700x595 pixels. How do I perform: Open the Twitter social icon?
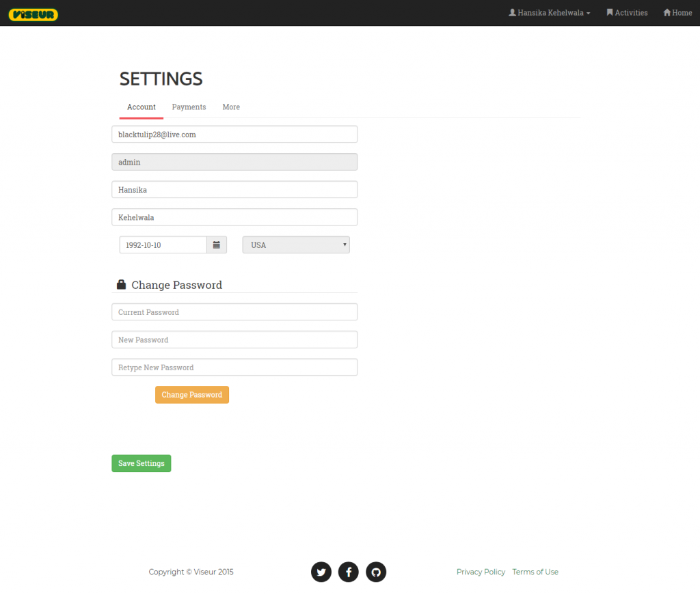[x=321, y=572]
